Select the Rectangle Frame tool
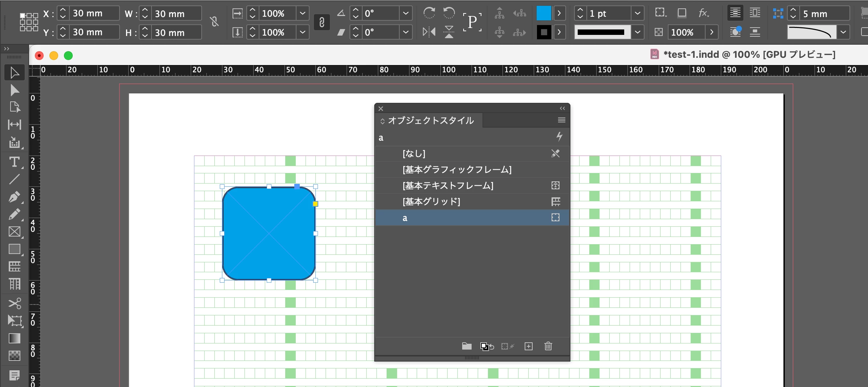The image size is (868, 387). (15, 231)
